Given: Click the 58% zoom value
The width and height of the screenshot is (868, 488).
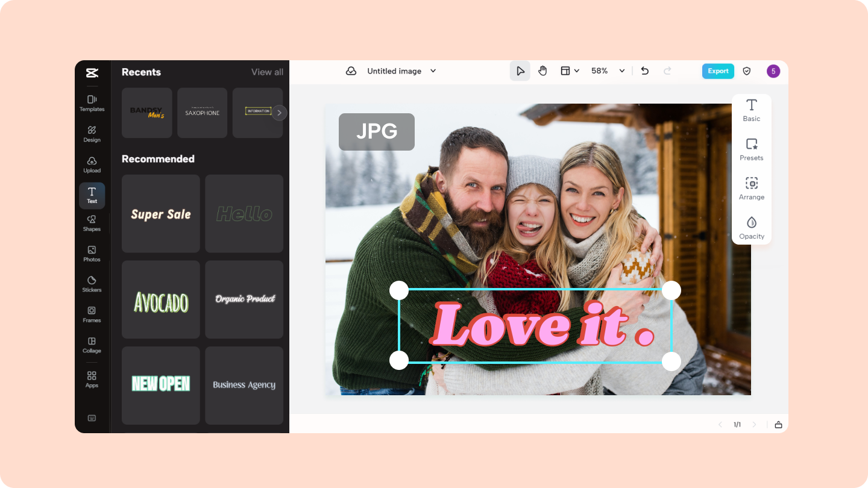Looking at the screenshot, I should (x=600, y=71).
